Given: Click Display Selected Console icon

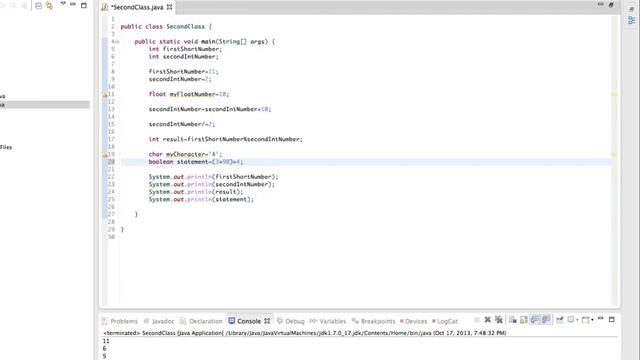Looking at the screenshot, I should point(571,320).
